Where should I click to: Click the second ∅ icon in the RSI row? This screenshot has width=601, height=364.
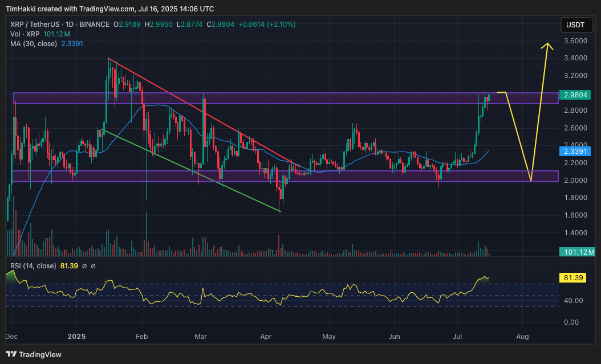pos(92,265)
